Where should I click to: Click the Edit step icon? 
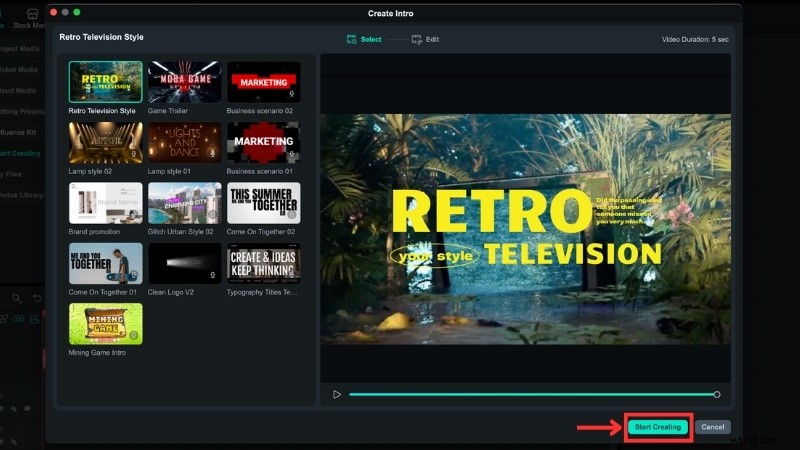(x=418, y=39)
